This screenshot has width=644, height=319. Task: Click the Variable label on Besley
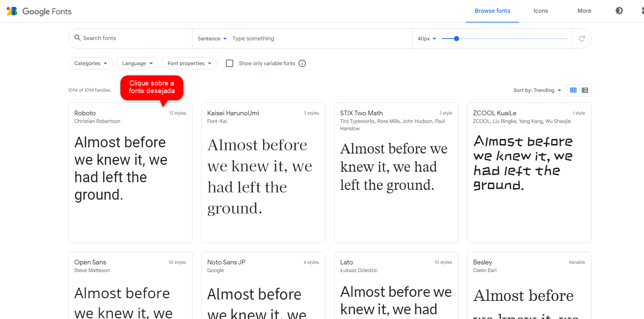tap(577, 262)
